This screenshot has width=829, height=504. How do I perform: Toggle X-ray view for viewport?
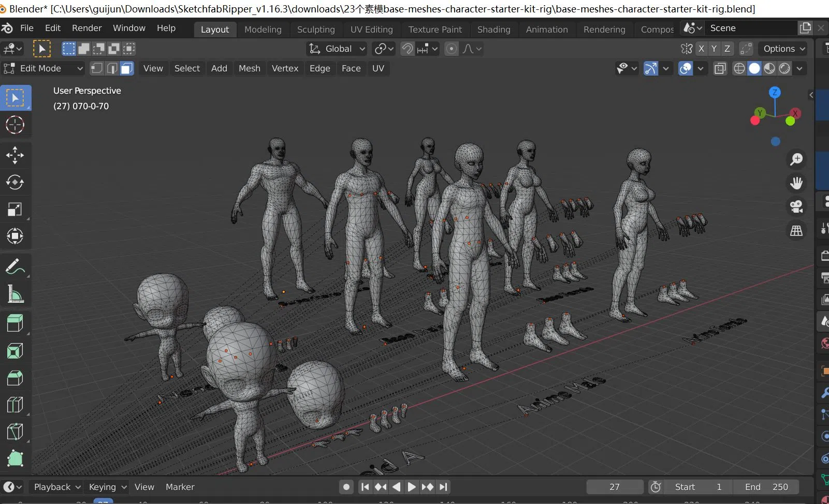pos(720,68)
